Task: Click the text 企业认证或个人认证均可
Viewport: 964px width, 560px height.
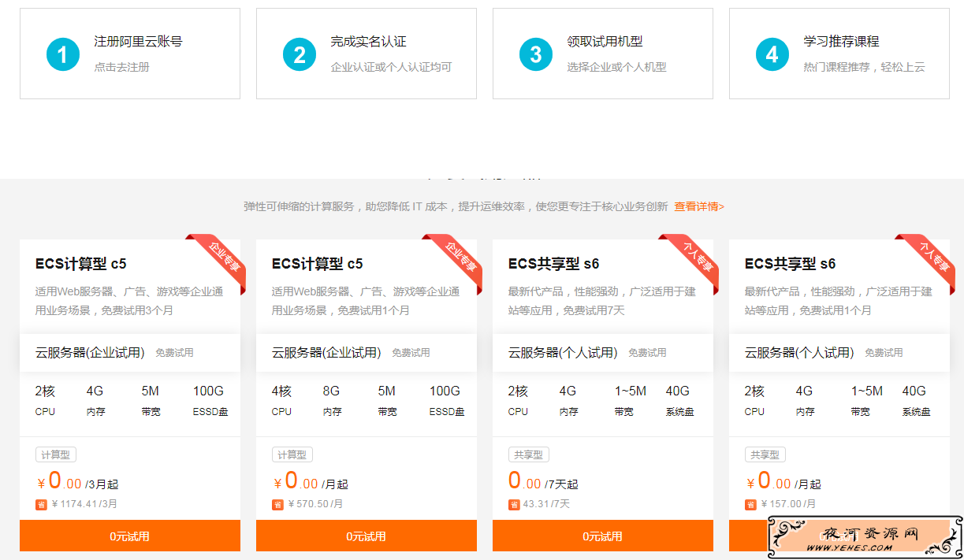Action: [391, 67]
